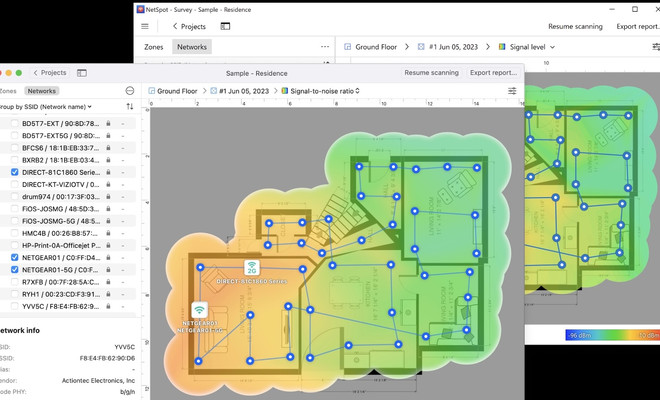
Task: Click Resume scanning in Mac window
Action: [x=431, y=72]
